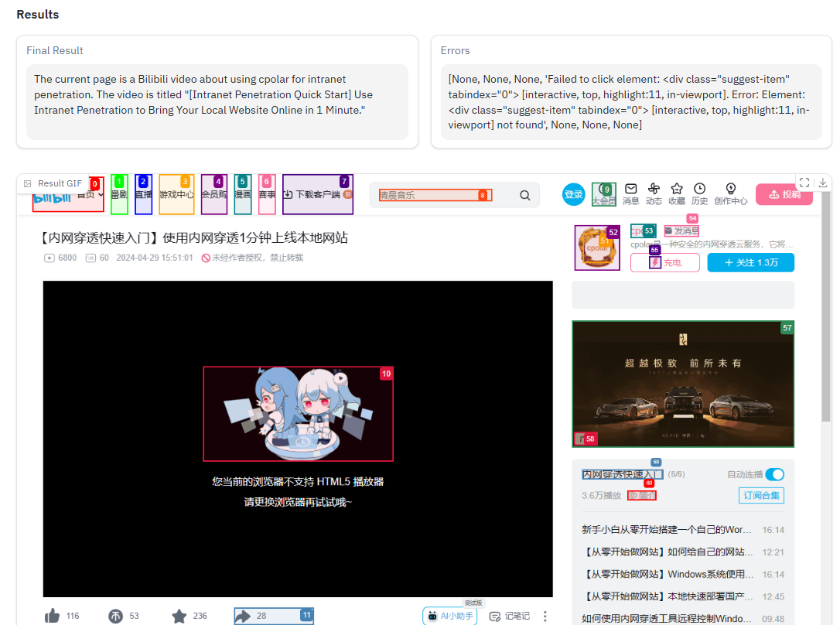This screenshot has height=625, width=840.
Task: Open the three-dot more options menu
Action: pos(545,616)
